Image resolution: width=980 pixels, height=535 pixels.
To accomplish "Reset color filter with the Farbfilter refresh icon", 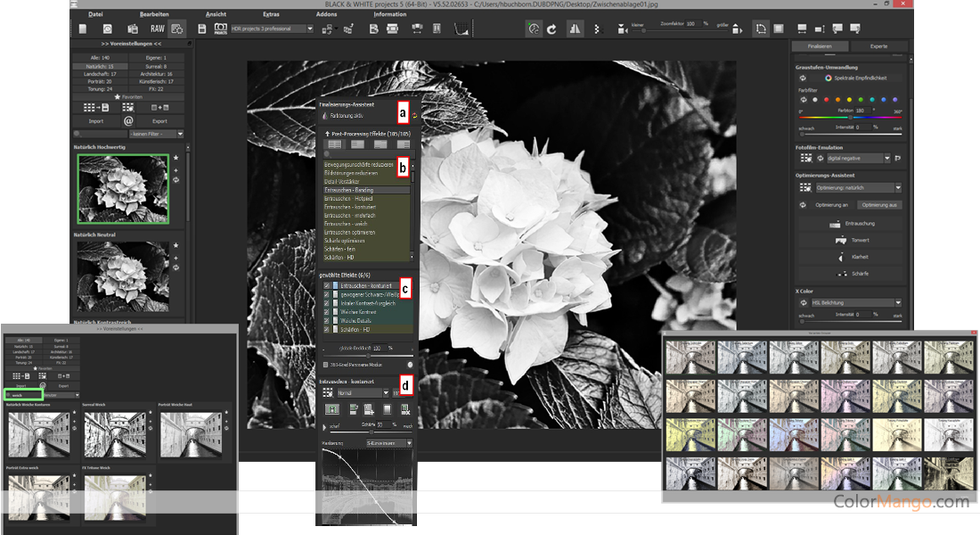I will 804,100.
